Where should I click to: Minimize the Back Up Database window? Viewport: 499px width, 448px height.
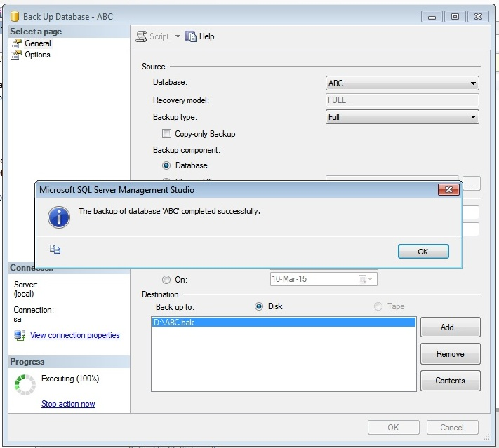click(432, 17)
